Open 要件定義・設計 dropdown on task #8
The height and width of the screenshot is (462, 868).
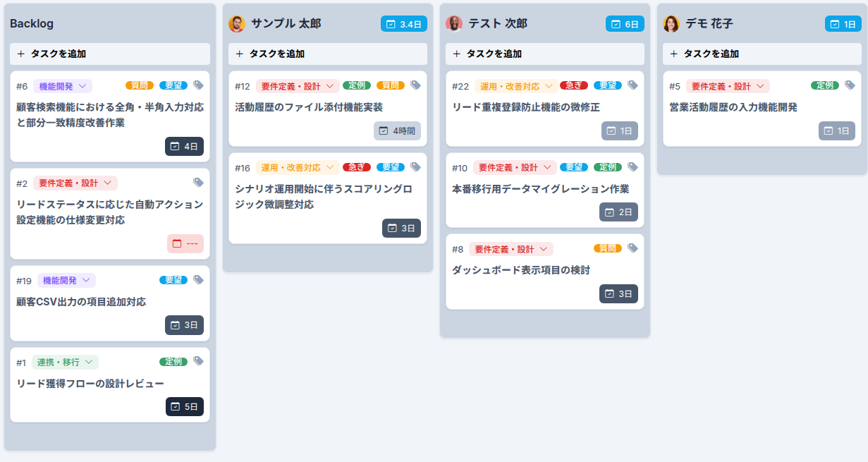(511, 249)
